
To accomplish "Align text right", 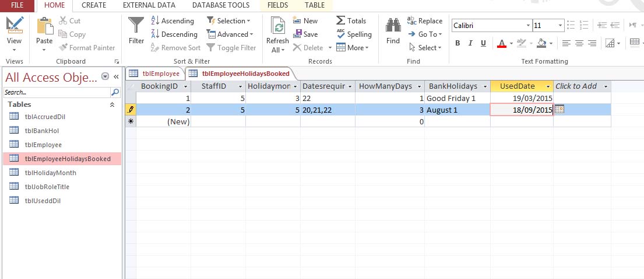I will pyautogui.click(x=592, y=43).
